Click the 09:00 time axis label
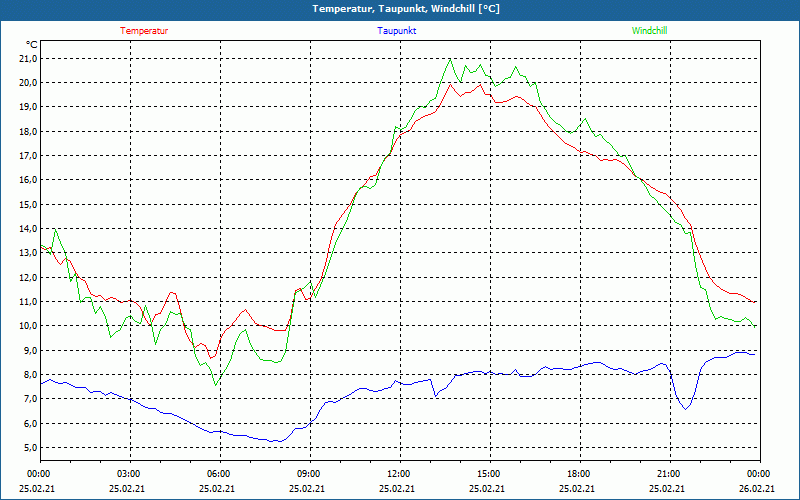Image resolution: width=800 pixels, height=500 pixels. [x=310, y=473]
